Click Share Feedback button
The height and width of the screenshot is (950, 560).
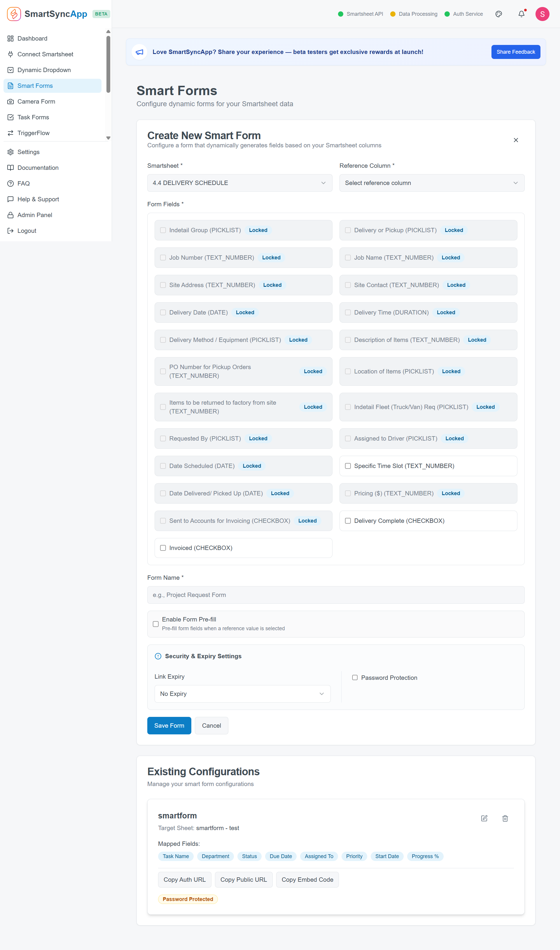coord(515,52)
